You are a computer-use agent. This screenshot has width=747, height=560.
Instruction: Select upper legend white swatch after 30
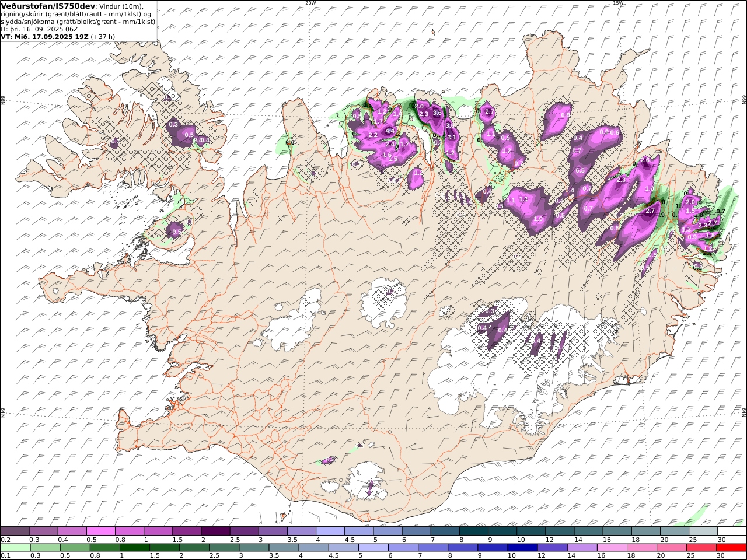coord(732,531)
